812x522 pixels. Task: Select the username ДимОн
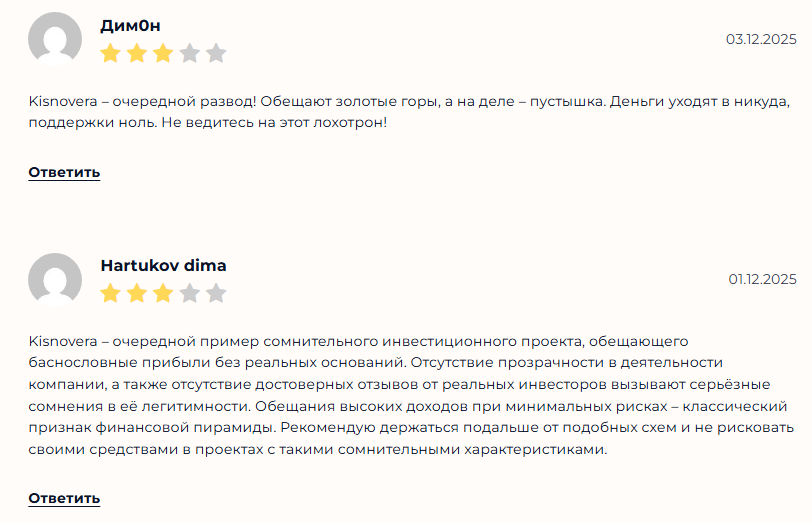click(x=130, y=26)
